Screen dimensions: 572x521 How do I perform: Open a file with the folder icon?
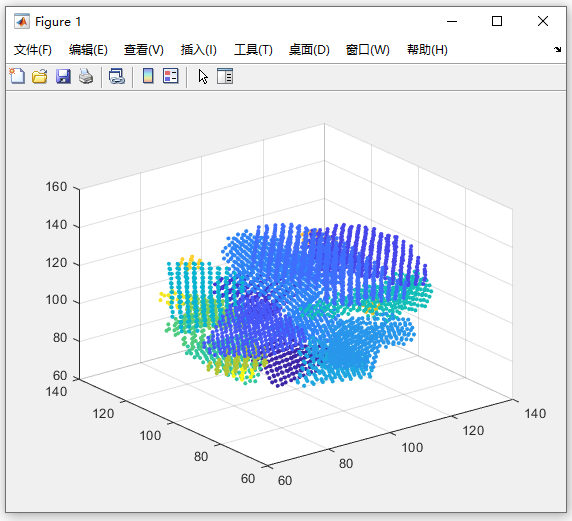[x=40, y=76]
